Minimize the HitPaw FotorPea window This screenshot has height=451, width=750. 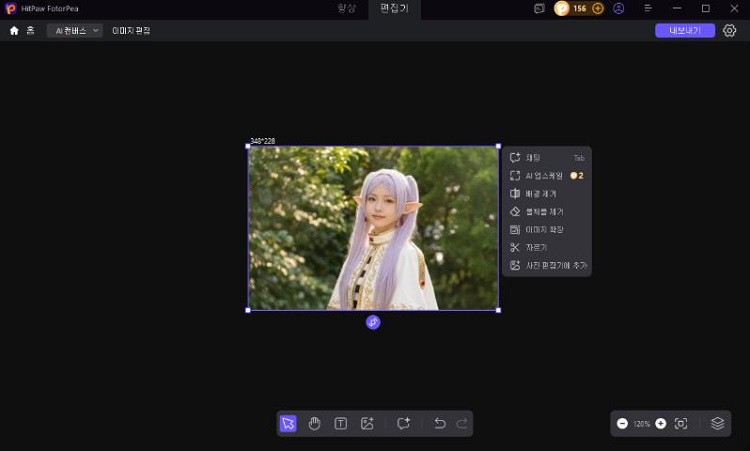tap(677, 9)
